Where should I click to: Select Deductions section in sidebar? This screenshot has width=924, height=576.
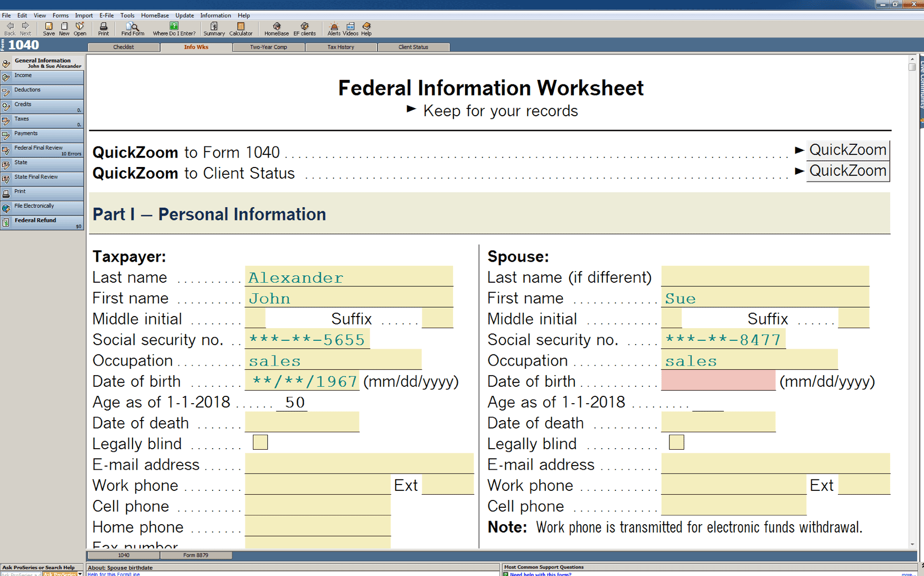pos(42,91)
